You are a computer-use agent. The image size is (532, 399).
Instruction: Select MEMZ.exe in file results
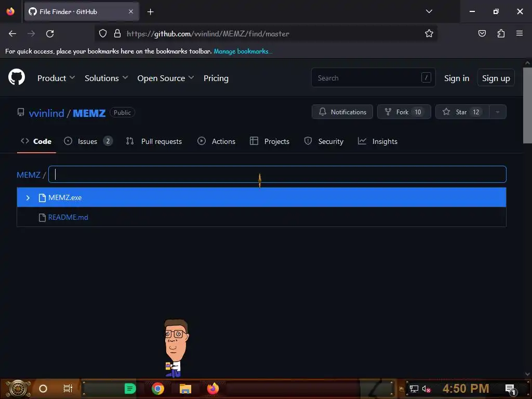click(261, 197)
